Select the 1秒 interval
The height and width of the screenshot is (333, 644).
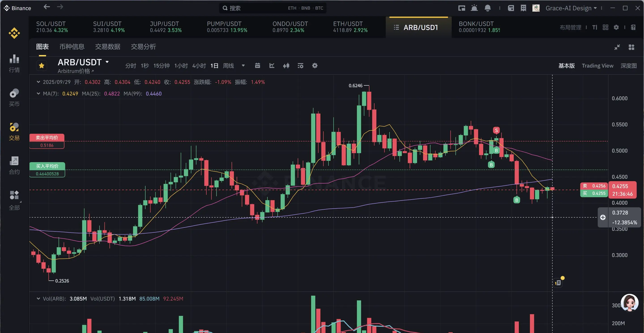point(144,66)
